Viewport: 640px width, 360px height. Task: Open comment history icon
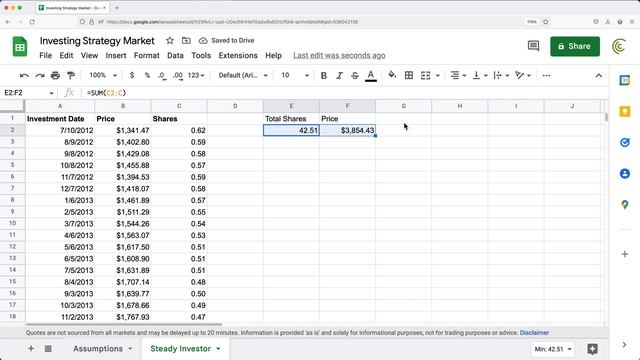(x=533, y=46)
